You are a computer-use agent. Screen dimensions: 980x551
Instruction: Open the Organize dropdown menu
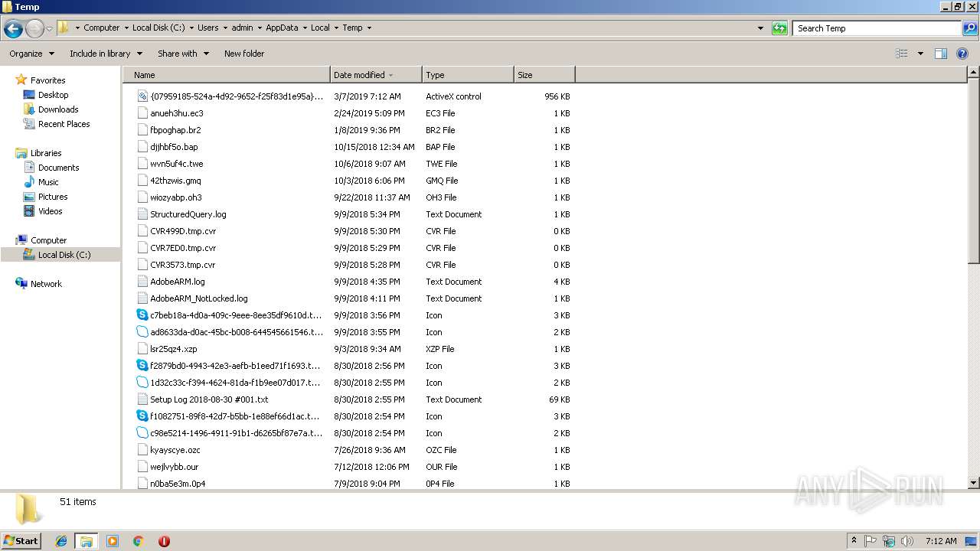[x=31, y=54]
